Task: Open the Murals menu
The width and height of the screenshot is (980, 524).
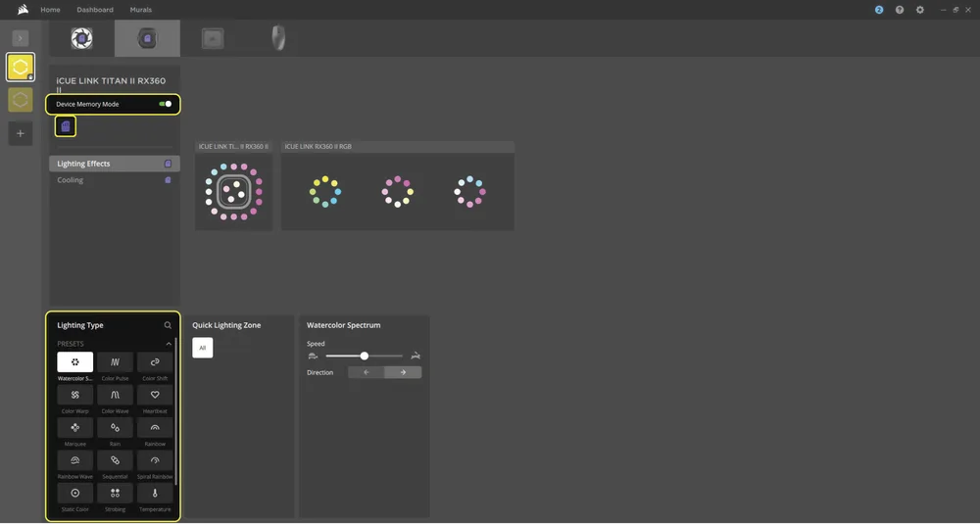Action: point(140,10)
